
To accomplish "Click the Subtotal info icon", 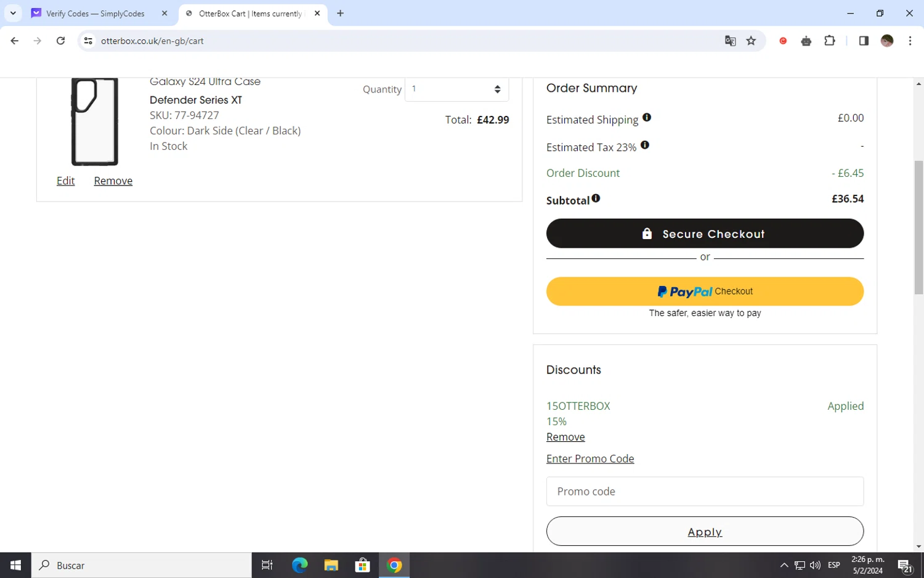I will pos(596,198).
